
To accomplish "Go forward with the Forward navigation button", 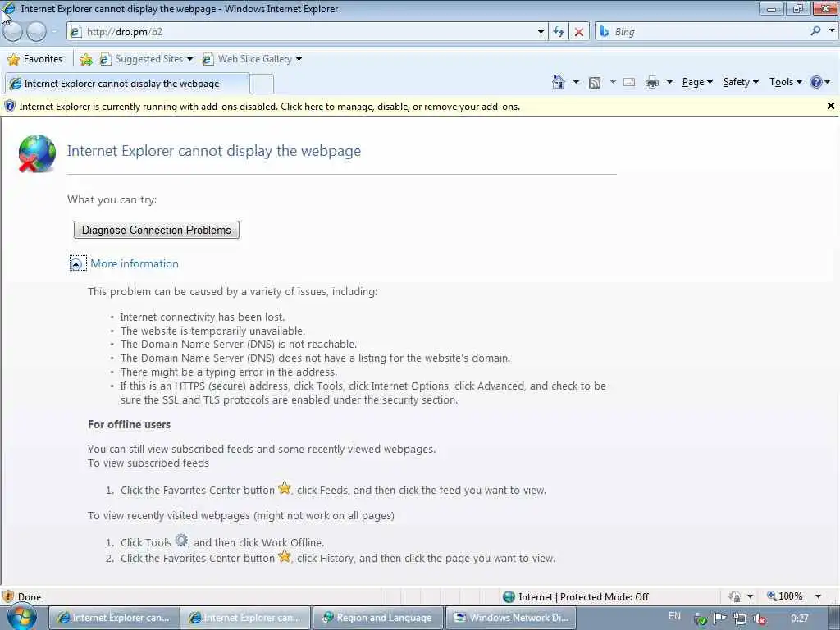I will tap(36, 32).
